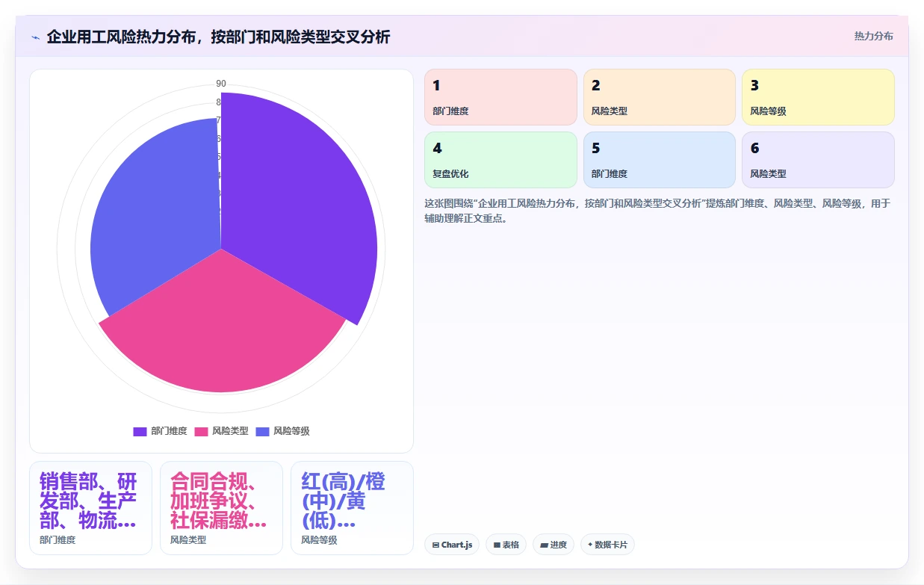This screenshot has height=585, width=924.
Task: Select the 红(高)/橙(中)/黄(低) summary card
Action: [352, 508]
